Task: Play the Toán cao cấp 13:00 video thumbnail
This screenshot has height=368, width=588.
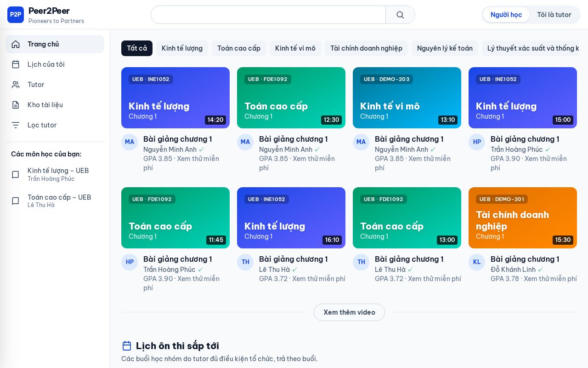Action: [x=407, y=218]
